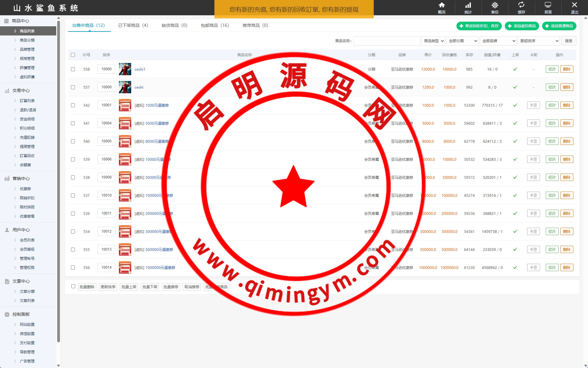Toggle the select-all checkbox in table header
Screen dimensions: 588x368
click(73, 55)
